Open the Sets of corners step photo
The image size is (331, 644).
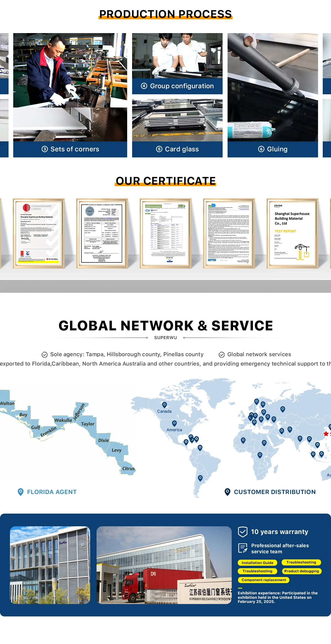[x=70, y=88]
